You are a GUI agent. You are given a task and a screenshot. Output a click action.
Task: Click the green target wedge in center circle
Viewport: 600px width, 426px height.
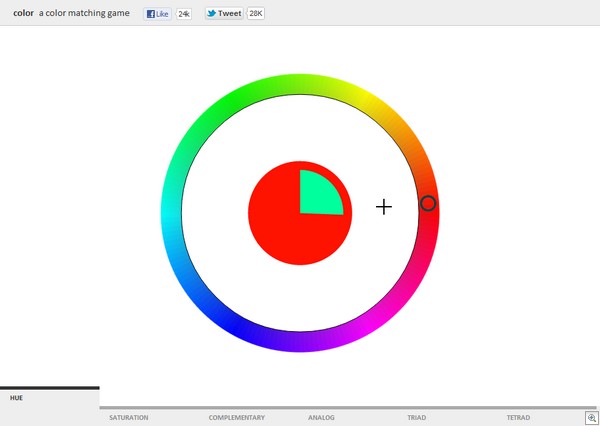319,194
